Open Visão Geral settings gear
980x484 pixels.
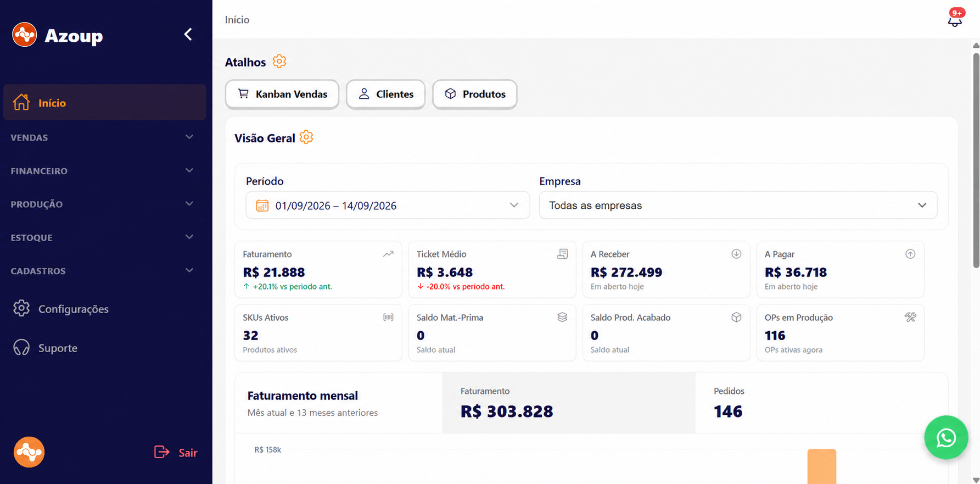306,137
